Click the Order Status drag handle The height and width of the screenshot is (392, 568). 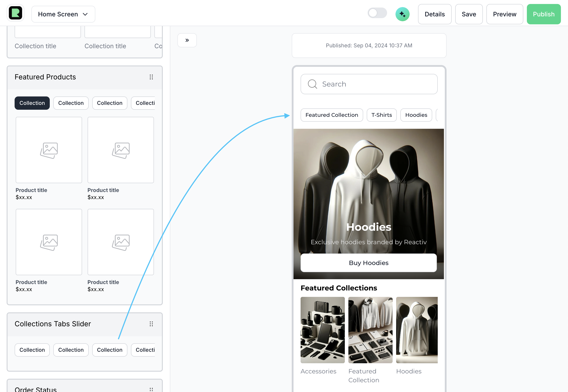pyautogui.click(x=151, y=389)
